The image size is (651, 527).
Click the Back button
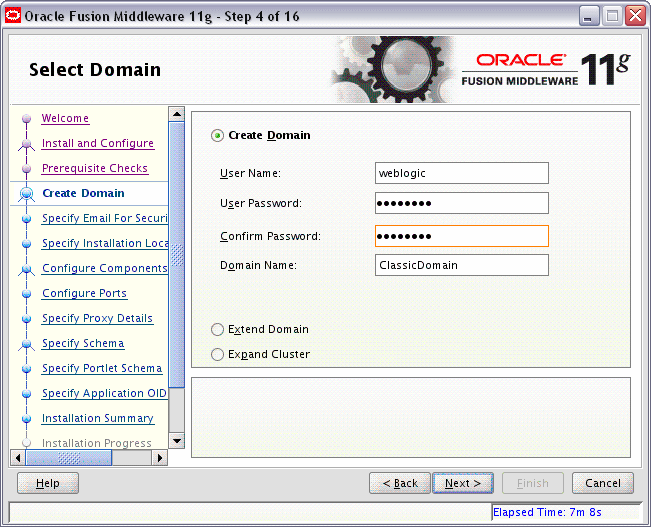(x=400, y=483)
